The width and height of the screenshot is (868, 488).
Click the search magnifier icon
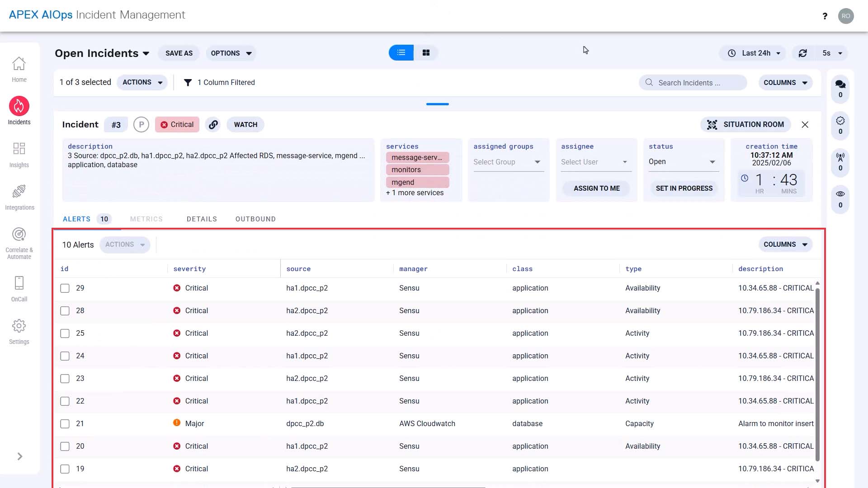(649, 83)
